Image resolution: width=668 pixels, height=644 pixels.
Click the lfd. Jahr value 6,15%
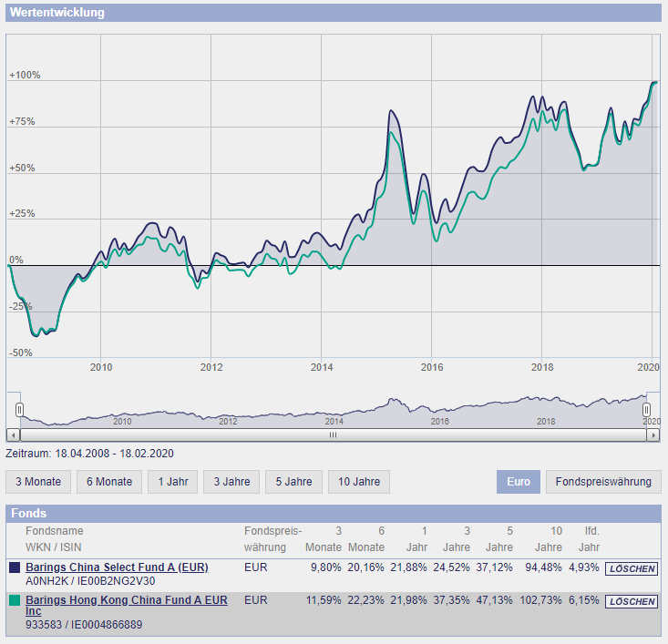click(584, 600)
